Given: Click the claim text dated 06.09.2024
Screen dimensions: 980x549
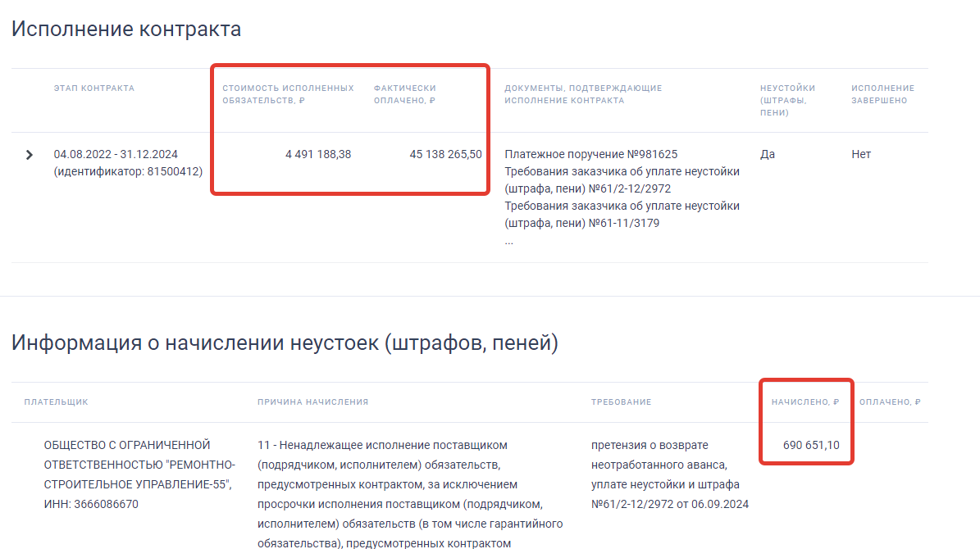Looking at the screenshot, I should coord(669,504).
